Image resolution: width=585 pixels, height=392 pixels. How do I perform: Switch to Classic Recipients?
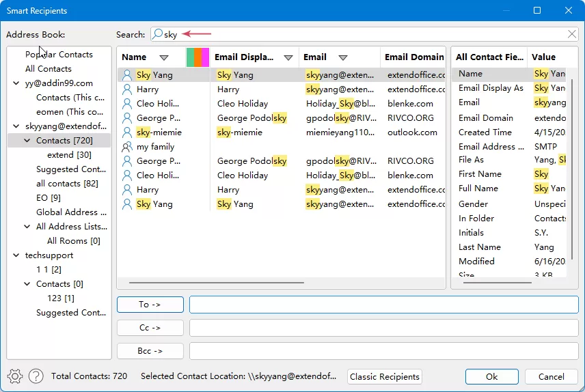pyautogui.click(x=385, y=377)
